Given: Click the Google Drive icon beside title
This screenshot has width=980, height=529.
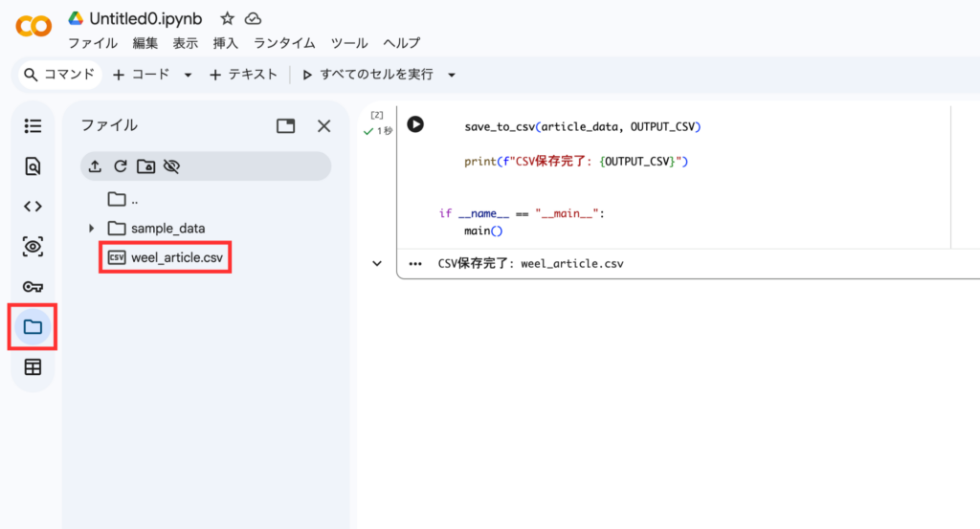Looking at the screenshot, I should point(76,18).
